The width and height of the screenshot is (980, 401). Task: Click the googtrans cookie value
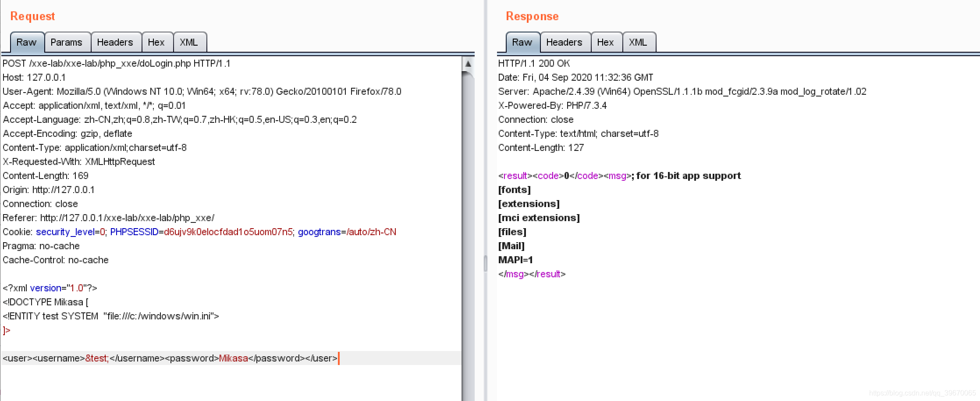tap(371, 232)
